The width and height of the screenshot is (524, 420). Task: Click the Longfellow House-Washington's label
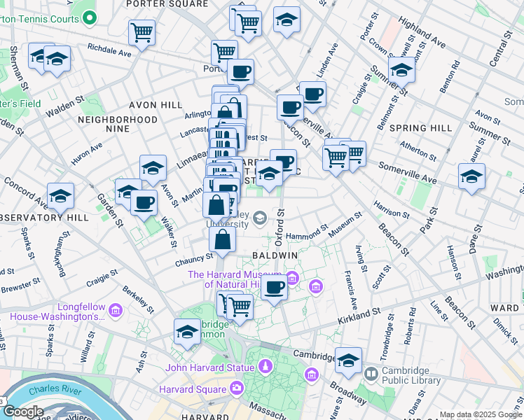coord(57,311)
